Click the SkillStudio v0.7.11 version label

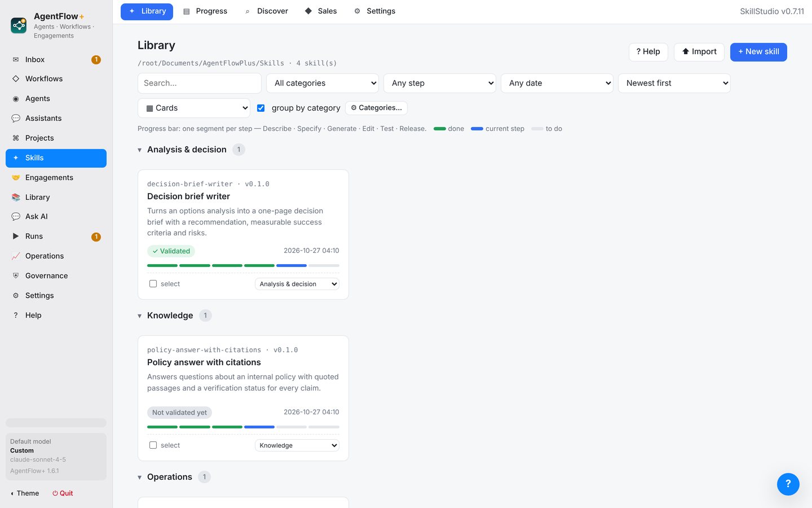[x=772, y=11]
